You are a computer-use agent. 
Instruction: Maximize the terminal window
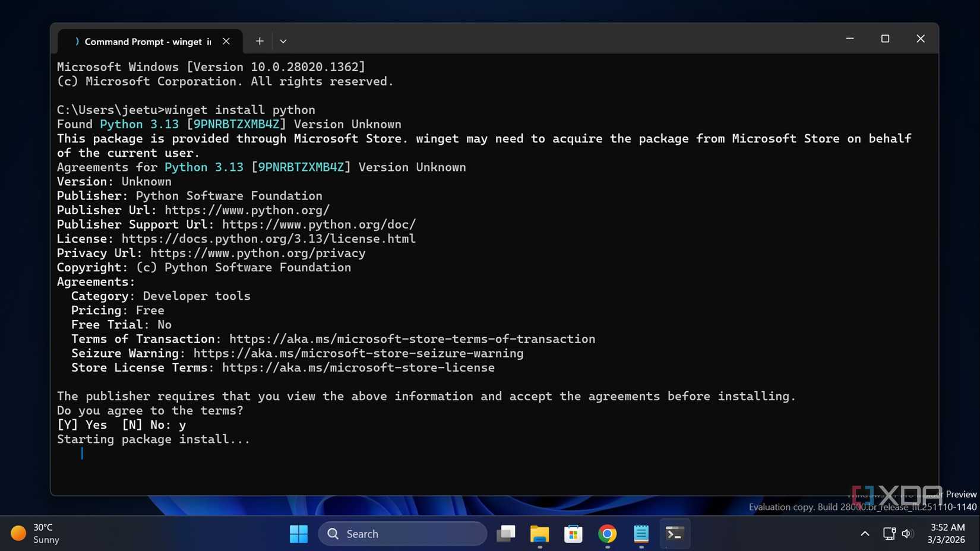885,39
